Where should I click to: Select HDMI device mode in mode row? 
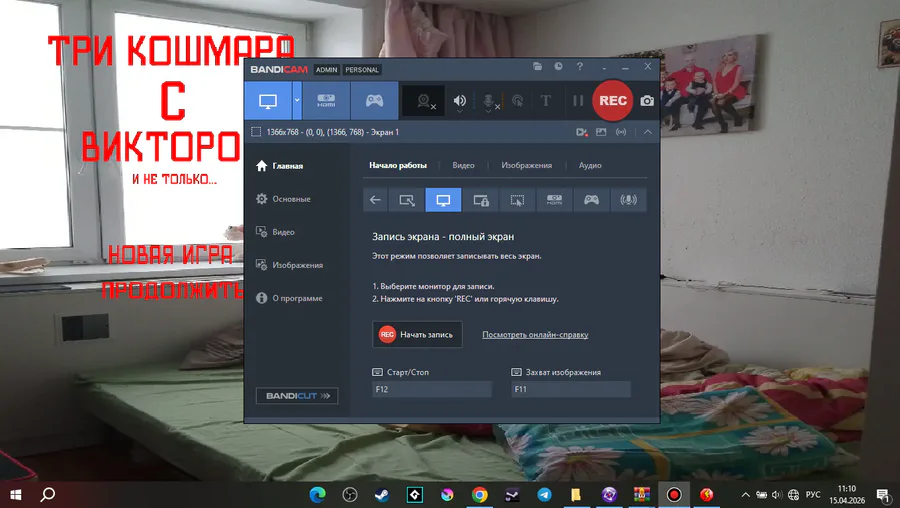point(554,200)
